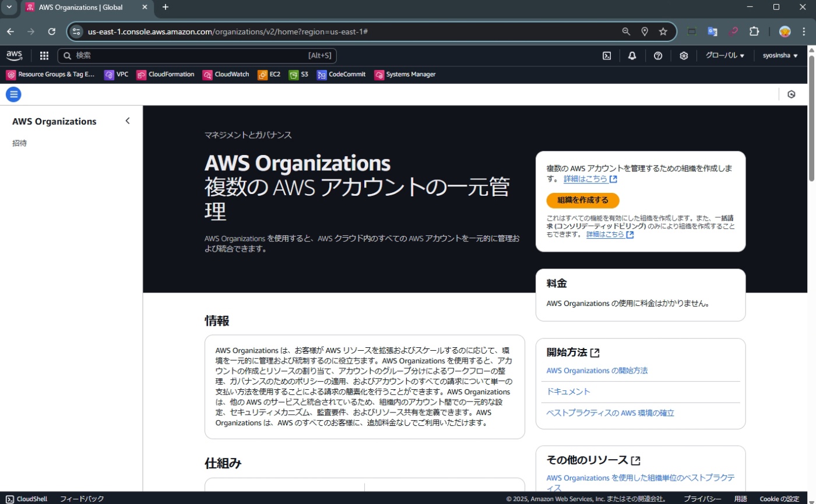Open プライバシー in the footer
This screenshot has width=816, height=504.
pyautogui.click(x=702, y=499)
